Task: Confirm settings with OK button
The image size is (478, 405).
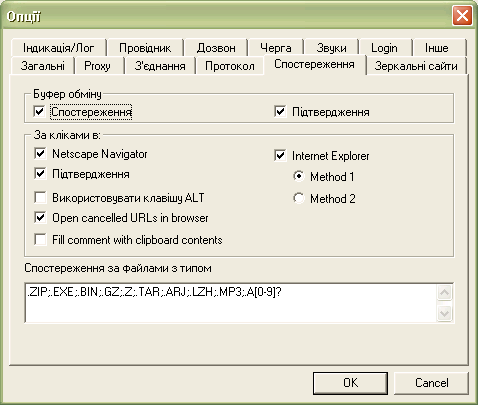Action: coord(350,383)
